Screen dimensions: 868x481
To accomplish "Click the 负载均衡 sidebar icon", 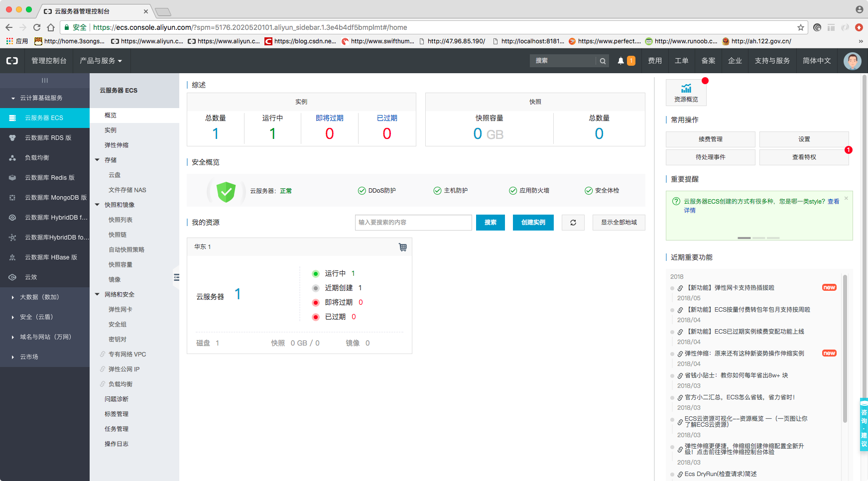I will pos(12,158).
